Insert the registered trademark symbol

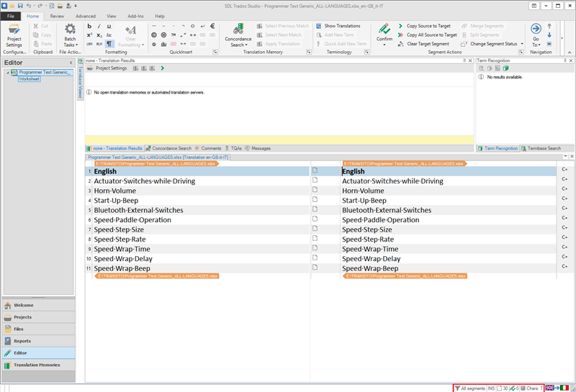(x=163, y=35)
